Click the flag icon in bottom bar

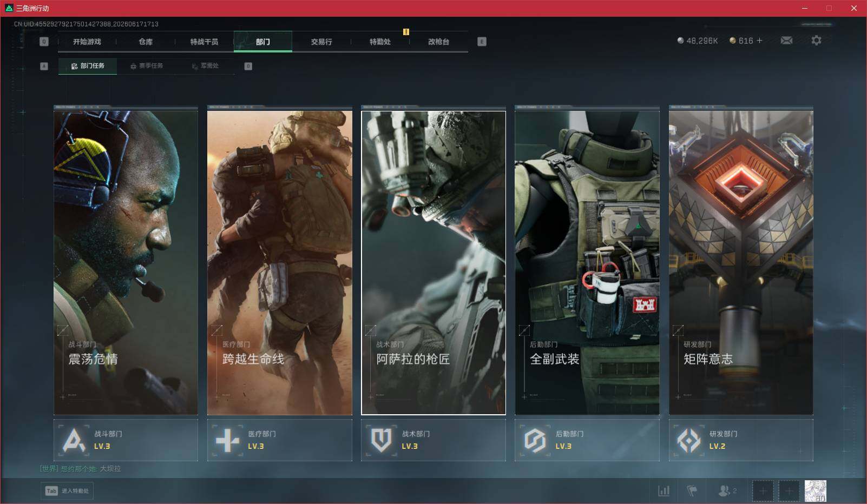[692, 490]
